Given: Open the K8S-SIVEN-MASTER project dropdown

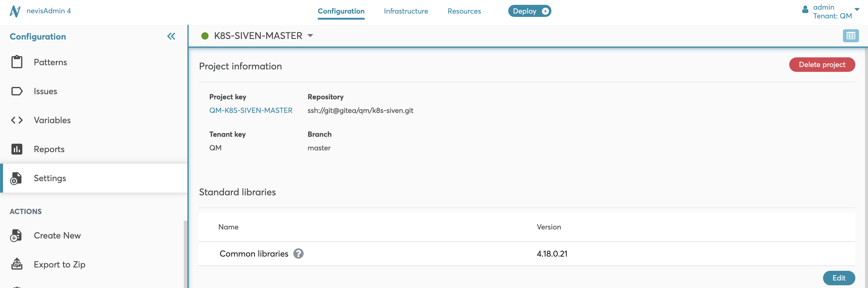Looking at the screenshot, I should pos(310,36).
